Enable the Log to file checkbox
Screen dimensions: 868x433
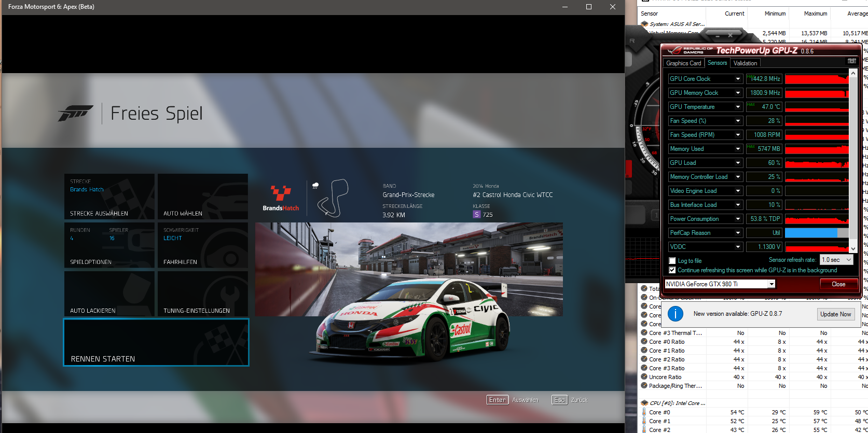pos(672,261)
